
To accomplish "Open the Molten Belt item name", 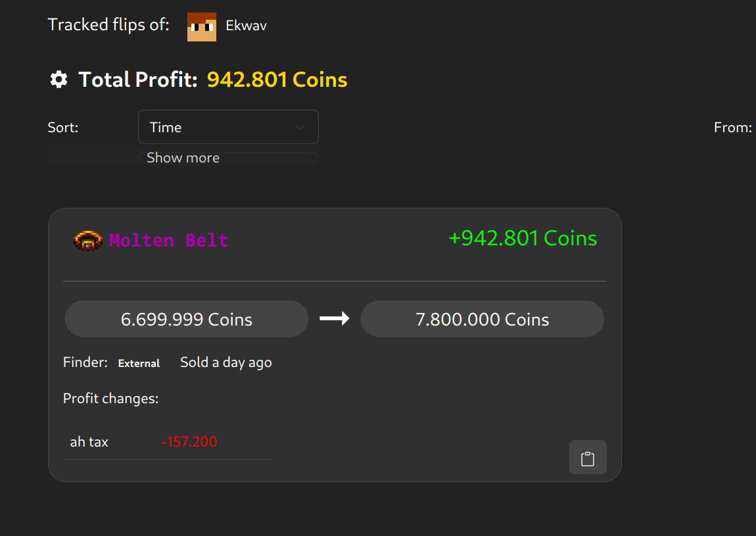I will 168,240.
